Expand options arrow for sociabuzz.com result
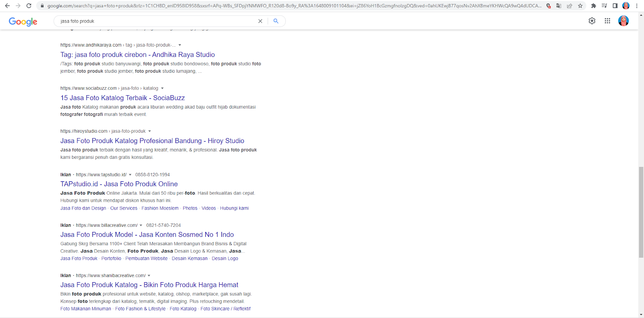Image resolution: width=644 pixels, height=318 pixels. click(162, 88)
